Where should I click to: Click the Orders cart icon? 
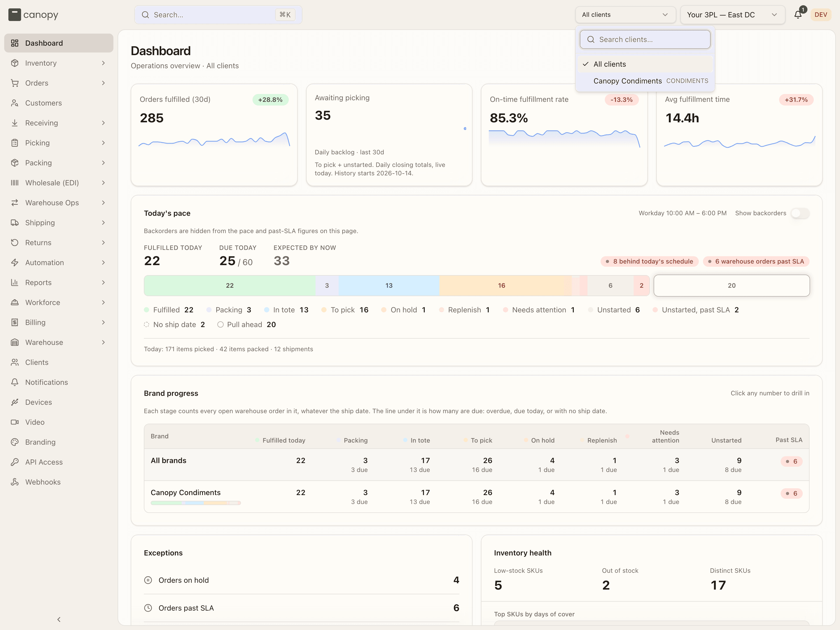pos(15,83)
